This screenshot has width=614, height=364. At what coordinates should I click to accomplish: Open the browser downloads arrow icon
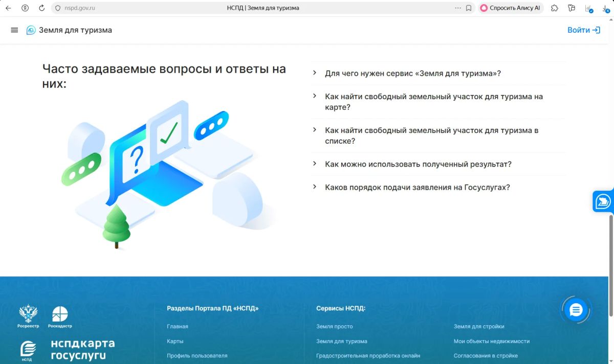606,8
